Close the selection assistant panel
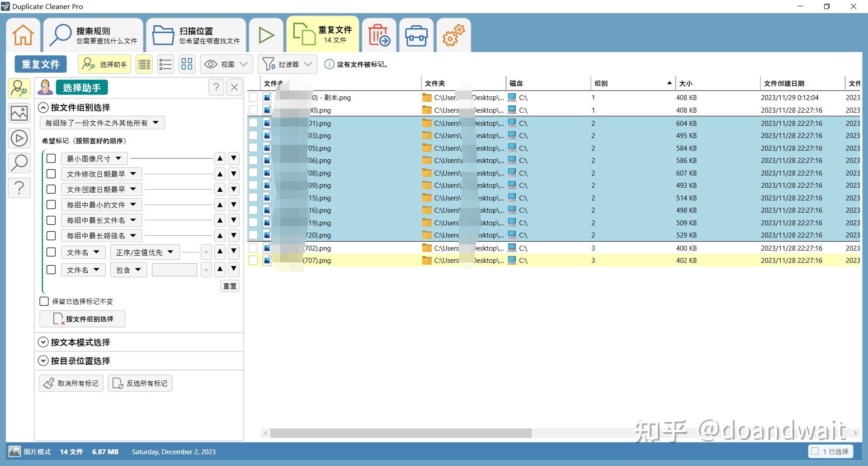This screenshot has height=466, width=868. (x=234, y=87)
